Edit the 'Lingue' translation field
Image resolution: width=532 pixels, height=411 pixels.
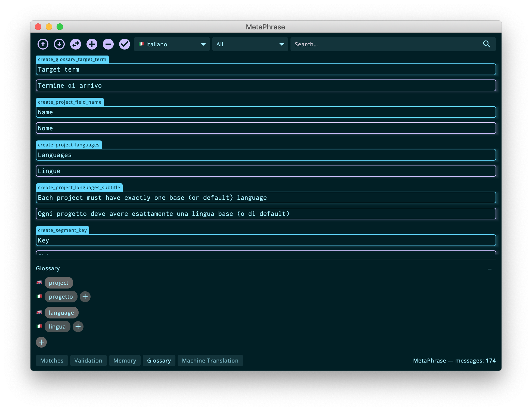[266, 171]
